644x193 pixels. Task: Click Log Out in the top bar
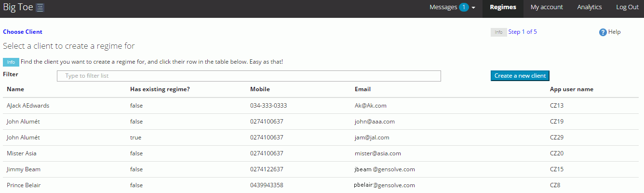point(627,7)
